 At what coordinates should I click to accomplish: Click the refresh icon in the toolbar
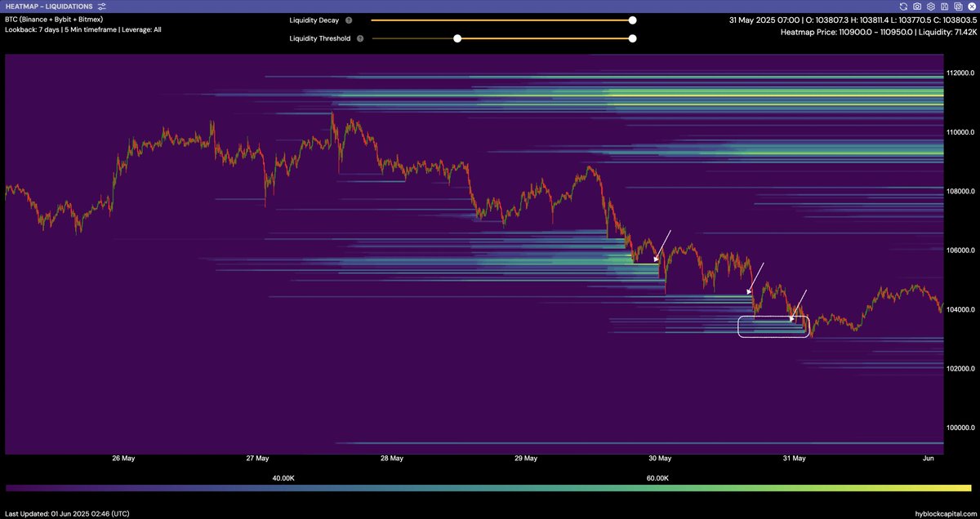coord(903,7)
